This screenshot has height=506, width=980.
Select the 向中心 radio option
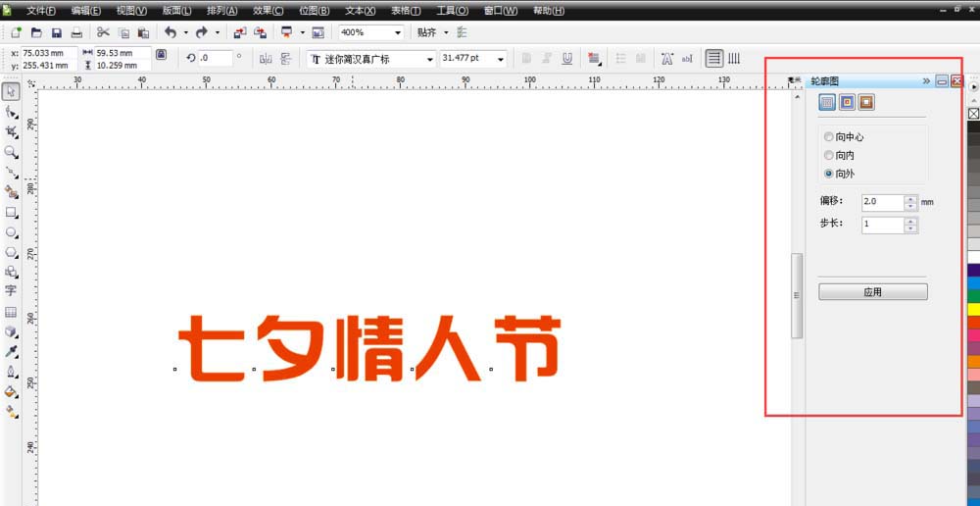[829, 137]
